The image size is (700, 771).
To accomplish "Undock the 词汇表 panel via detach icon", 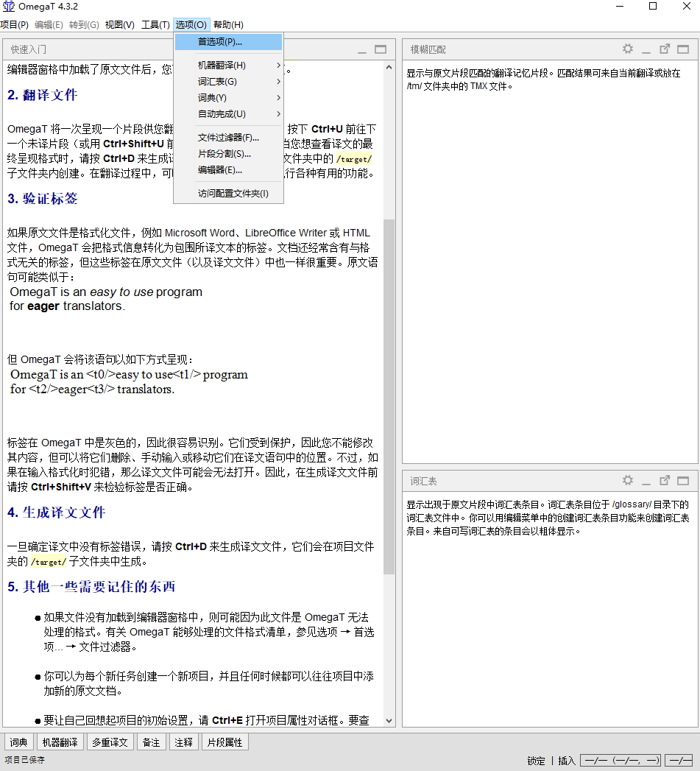I will [665, 481].
